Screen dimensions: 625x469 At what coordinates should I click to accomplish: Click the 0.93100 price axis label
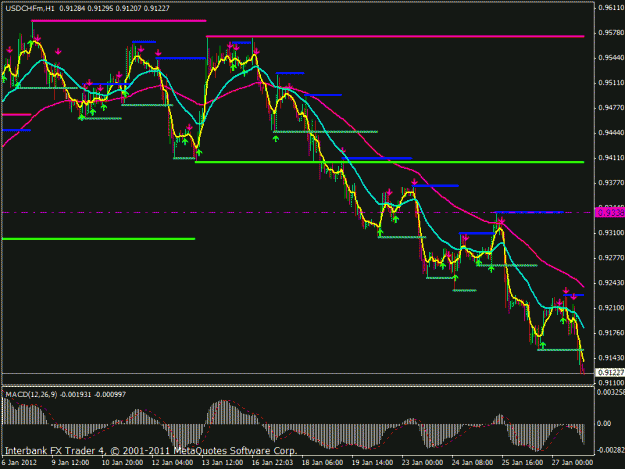611,233
